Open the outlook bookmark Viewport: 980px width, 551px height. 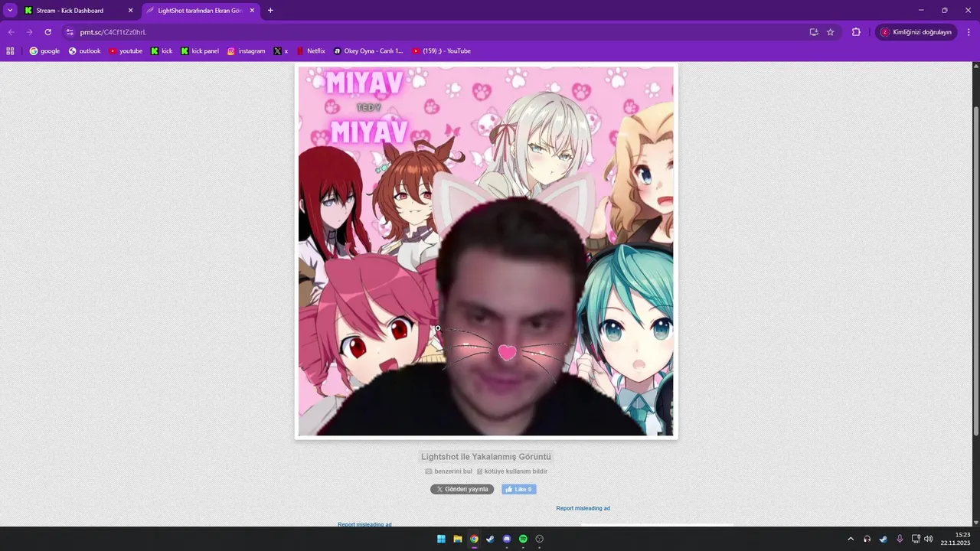84,51
